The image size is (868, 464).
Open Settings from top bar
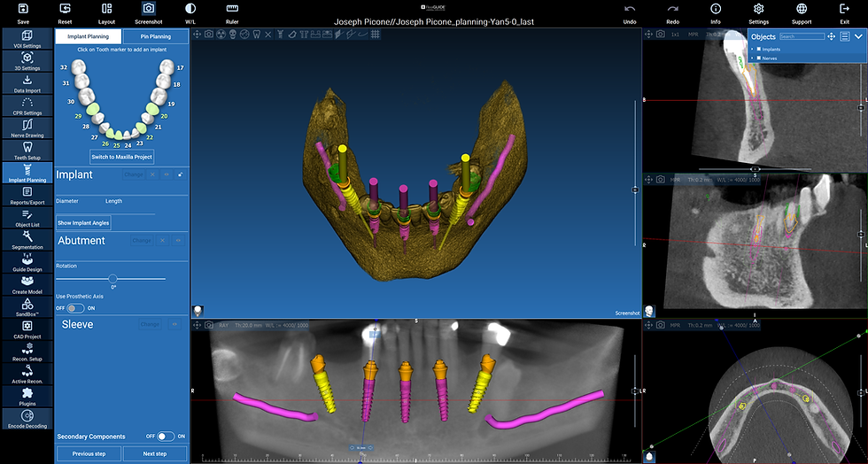point(758,9)
